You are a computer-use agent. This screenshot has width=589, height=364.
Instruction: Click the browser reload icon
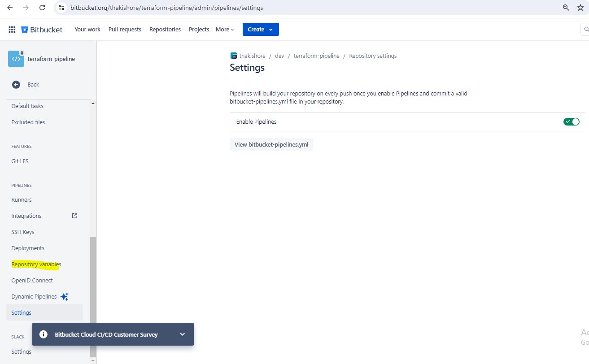point(42,8)
